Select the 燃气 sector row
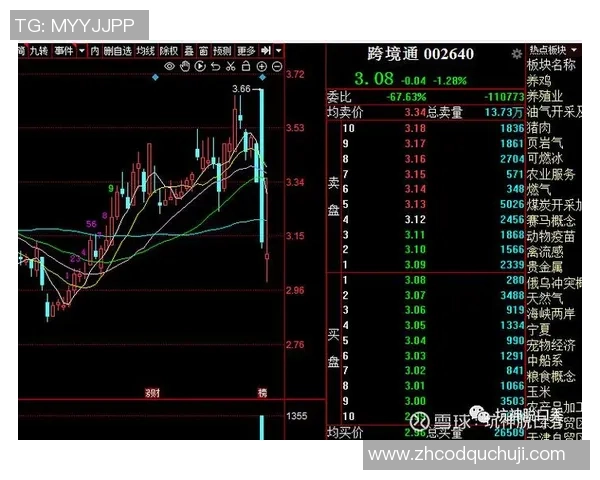Viewport: 600px width, 480px height. [539, 189]
